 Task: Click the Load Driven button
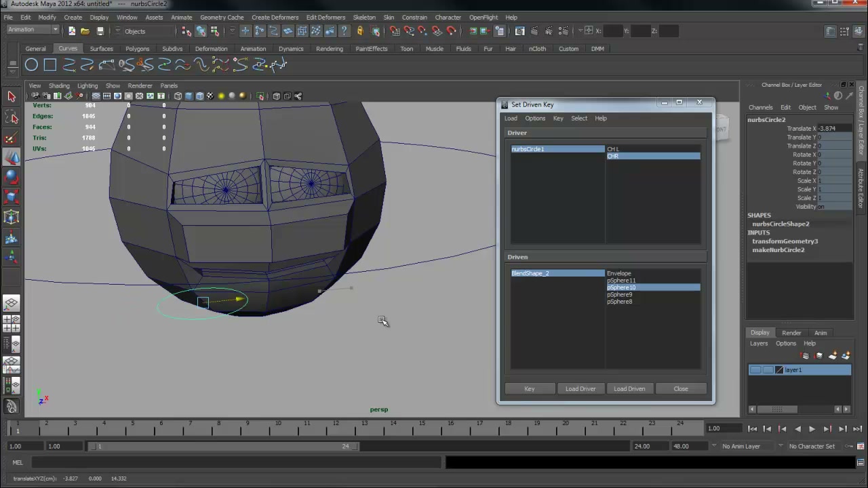click(x=629, y=389)
